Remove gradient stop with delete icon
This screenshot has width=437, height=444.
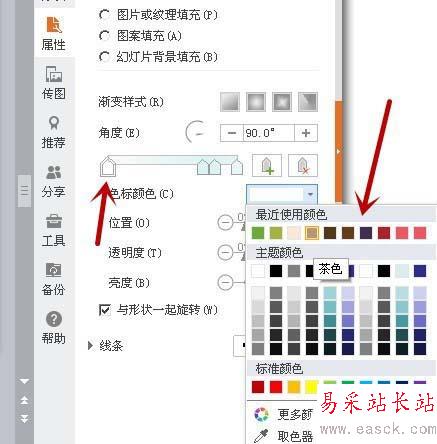[x=303, y=165]
